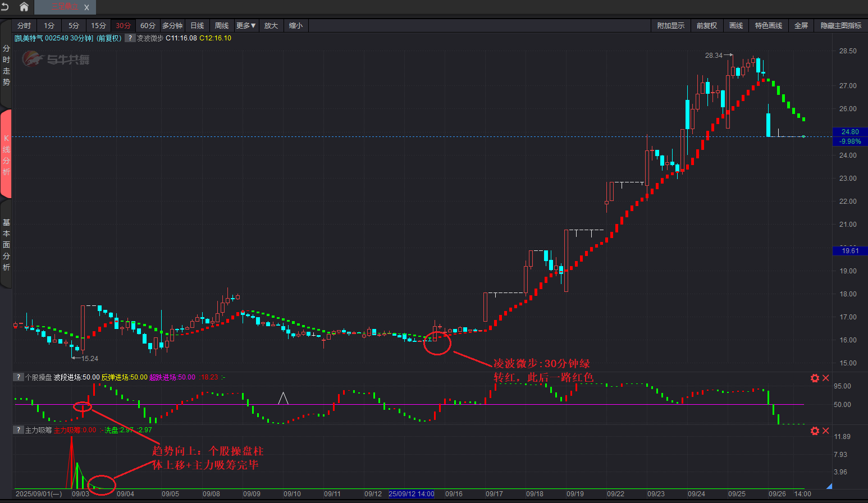The width and height of the screenshot is (868, 503).
Task: Click 放大 to zoom in chart
Action: point(271,26)
